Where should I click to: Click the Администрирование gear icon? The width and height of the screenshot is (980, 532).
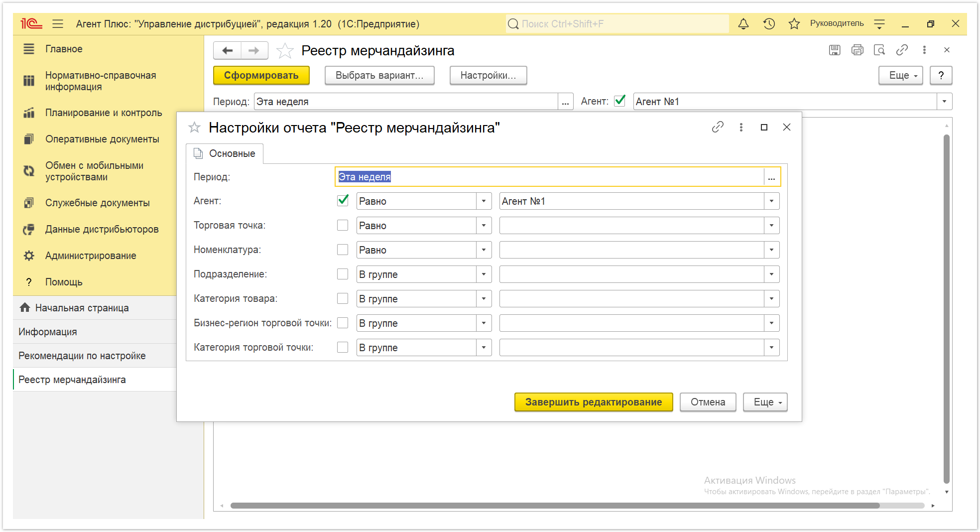point(29,256)
